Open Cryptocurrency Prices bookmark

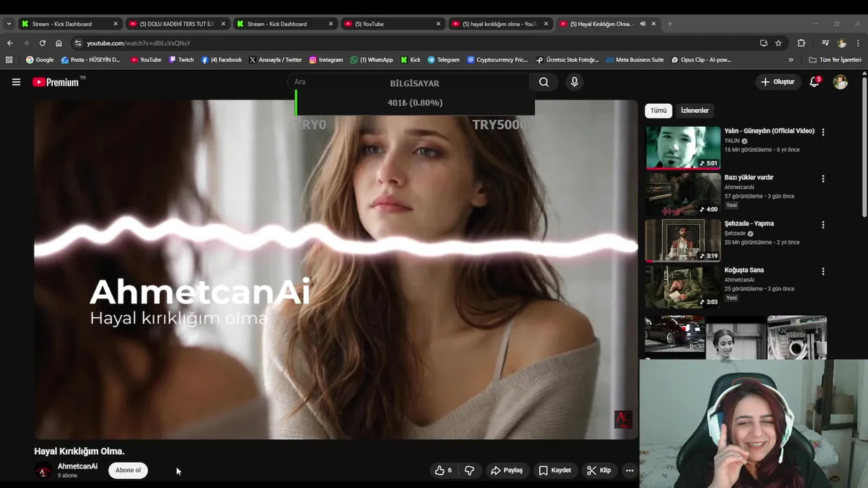(497, 60)
